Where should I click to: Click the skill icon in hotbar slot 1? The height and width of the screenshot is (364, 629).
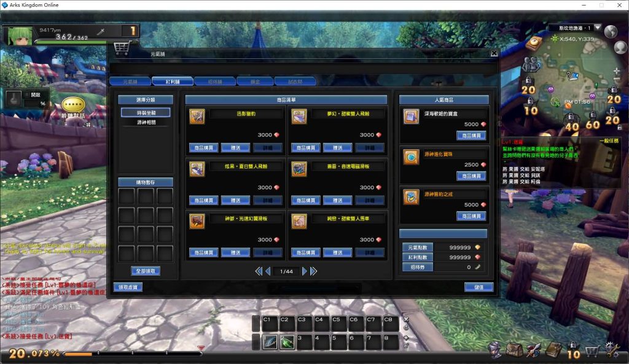point(270,343)
